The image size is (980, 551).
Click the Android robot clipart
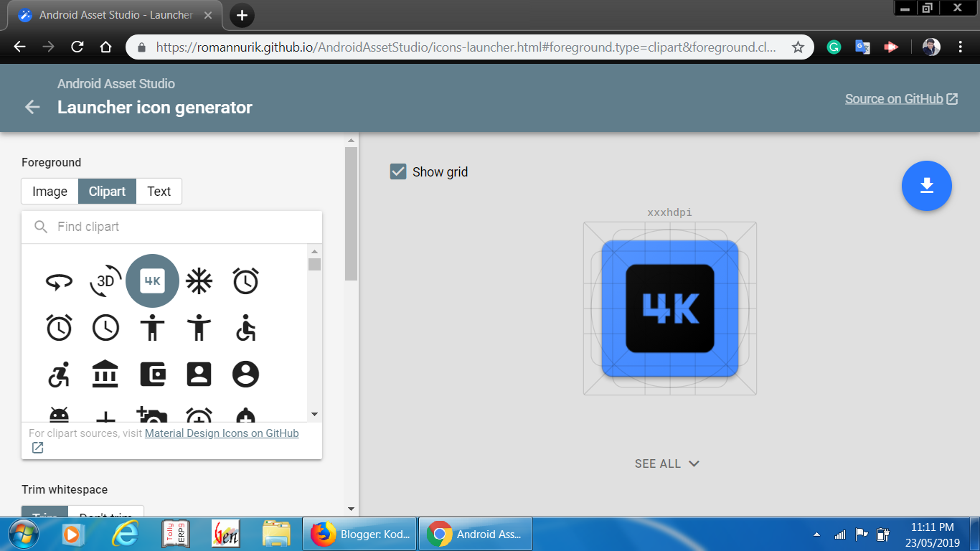pyautogui.click(x=59, y=415)
